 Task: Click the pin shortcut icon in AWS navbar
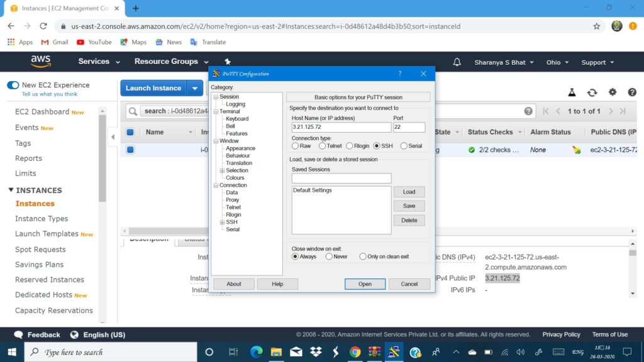pyautogui.click(x=227, y=62)
